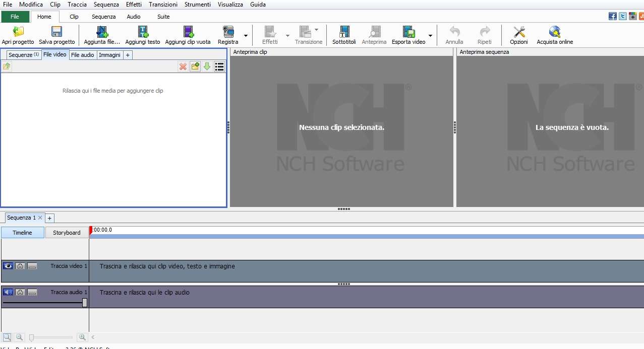The width and height of the screenshot is (644, 349).
Task: Switch to the File audio tab
Action: pyautogui.click(x=82, y=55)
